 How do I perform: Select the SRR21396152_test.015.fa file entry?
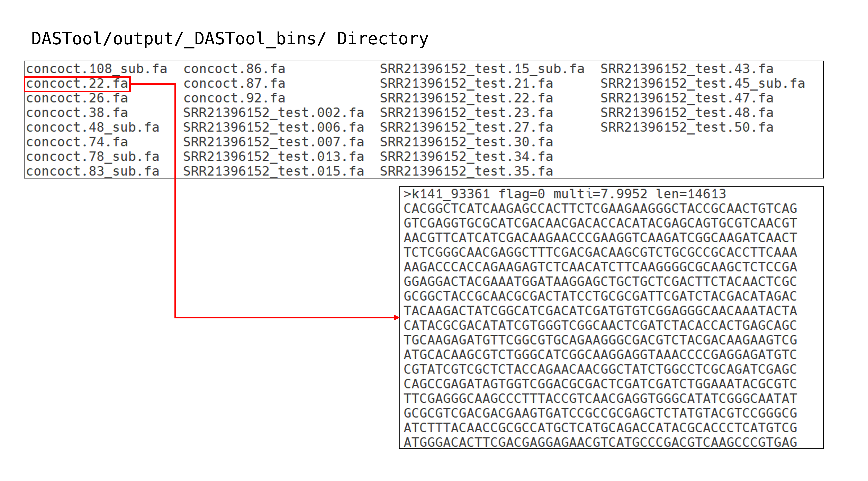tap(273, 172)
